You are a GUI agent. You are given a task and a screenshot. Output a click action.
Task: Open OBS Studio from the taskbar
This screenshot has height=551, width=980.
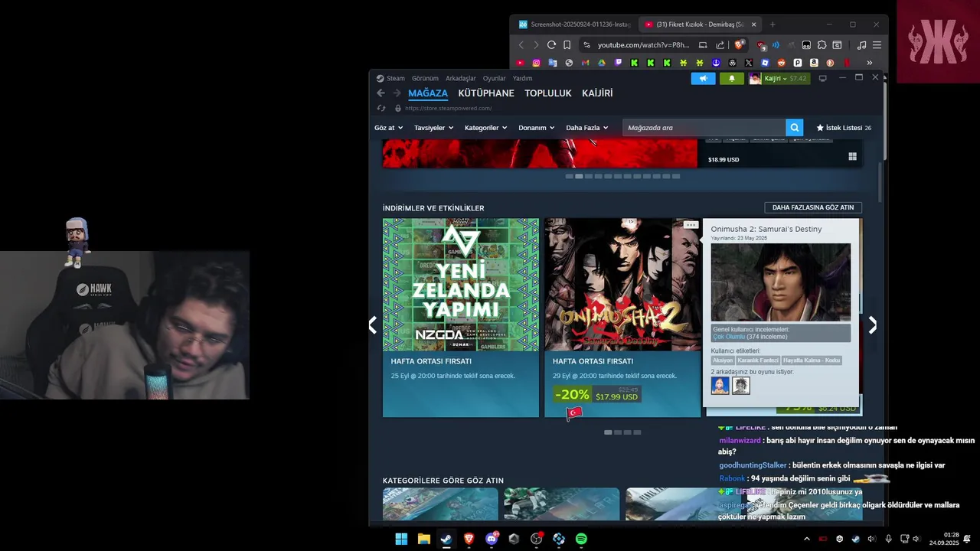click(x=536, y=539)
